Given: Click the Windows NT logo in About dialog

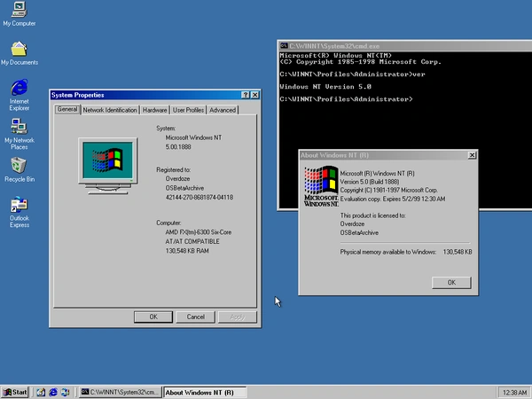Looking at the screenshot, I should tap(321, 186).
